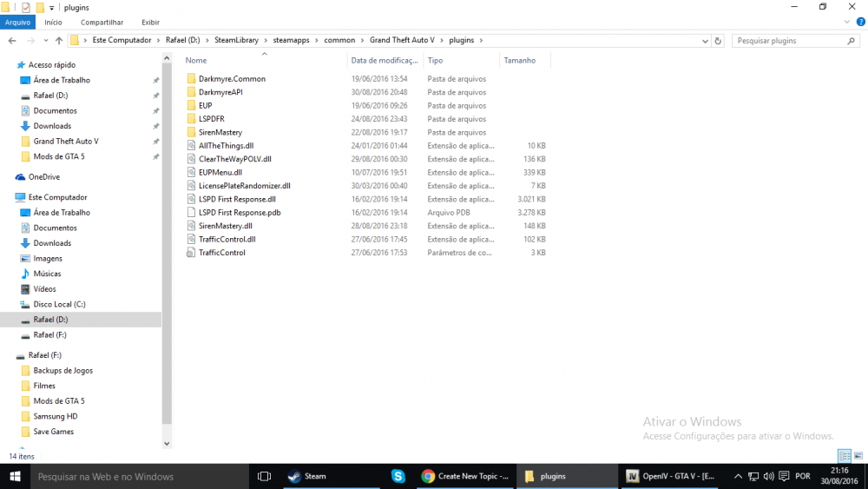This screenshot has width=868, height=489.
Task: Switch to large icons view layout
Action: pos(858,456)
